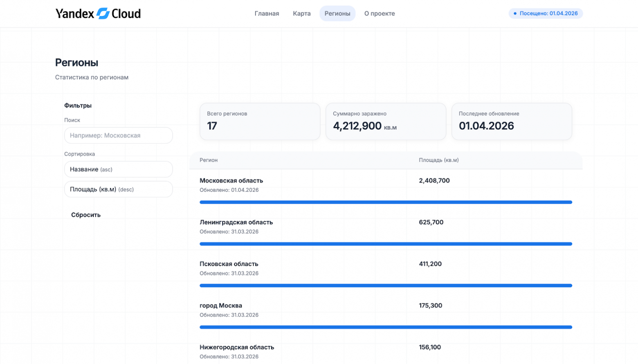Open the "город Москва" region entry
Image resolution: width=638 pixels, height=364 pixels.
(x=221, y=305)
